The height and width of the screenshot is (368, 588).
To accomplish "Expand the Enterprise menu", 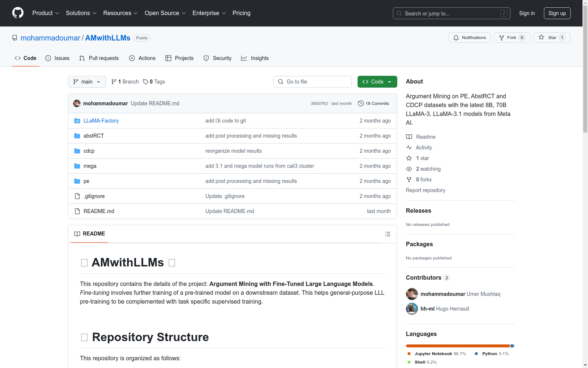I will [209, 13].
